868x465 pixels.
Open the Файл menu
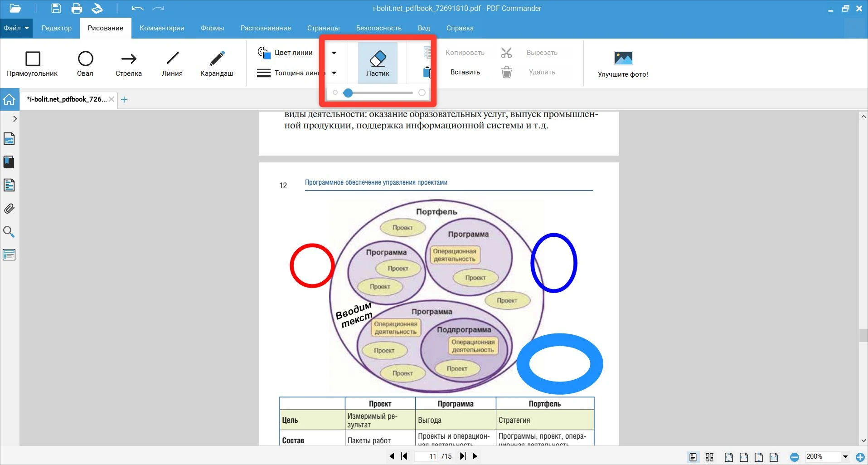16,28
